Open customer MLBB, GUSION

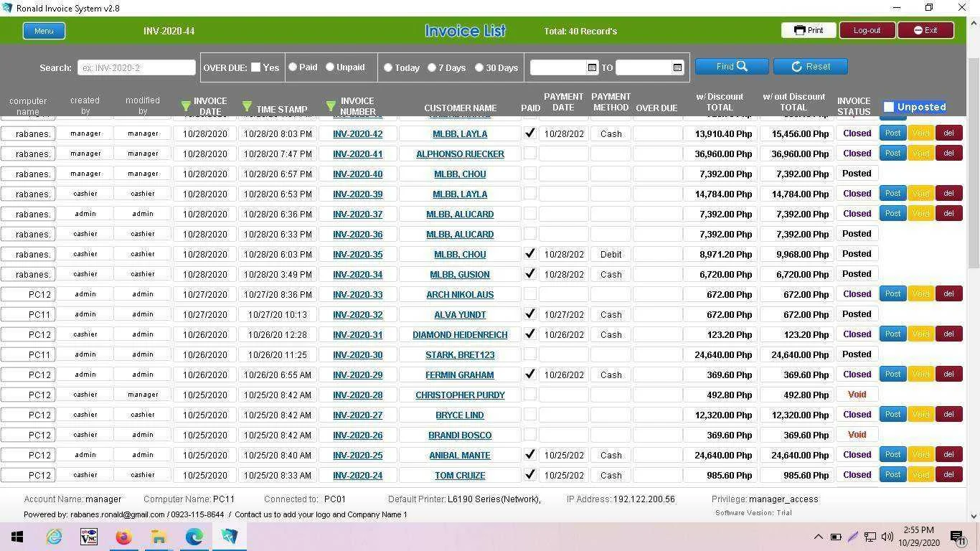click(460, 274)
